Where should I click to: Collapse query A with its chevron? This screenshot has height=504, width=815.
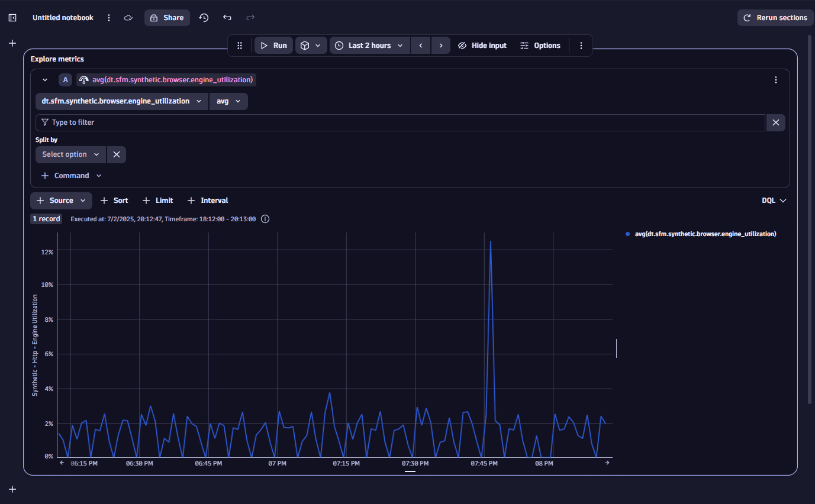[x=45, y=80]
